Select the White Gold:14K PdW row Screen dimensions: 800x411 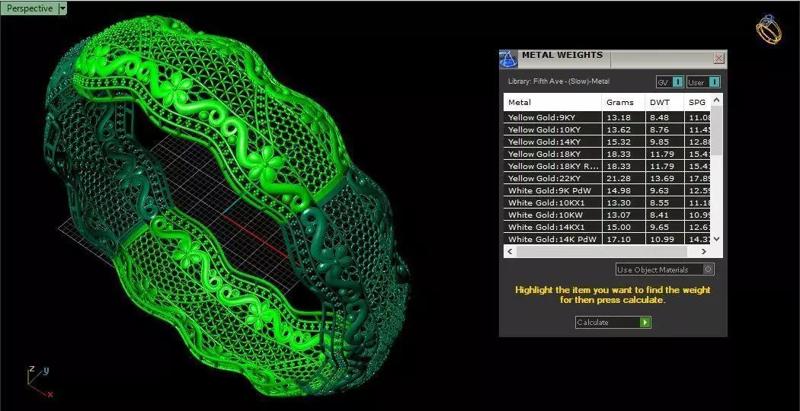(x=607, y=239)
